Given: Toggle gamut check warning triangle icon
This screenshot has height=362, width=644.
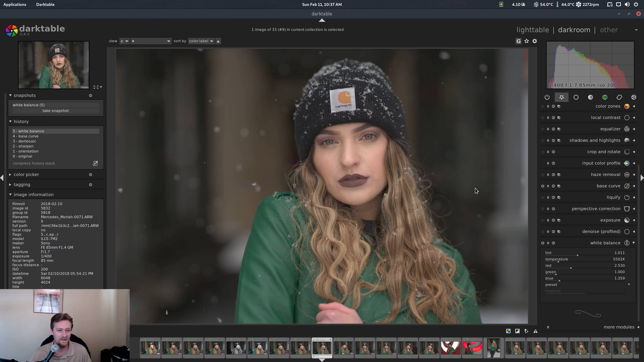Looking at the screenshot, I should click(x=535, y=331).
